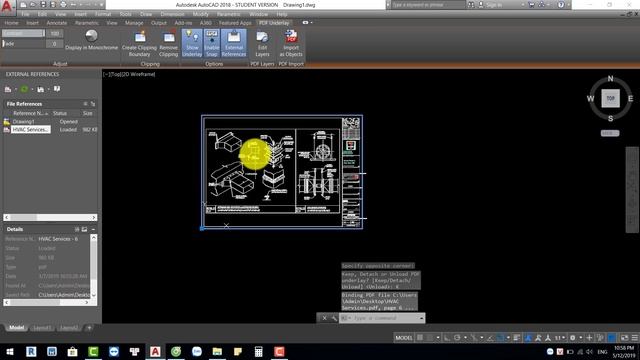Open command line customize wrench
Screen dimensions: 640x360
pyautogui.click(x=333, y=318)
